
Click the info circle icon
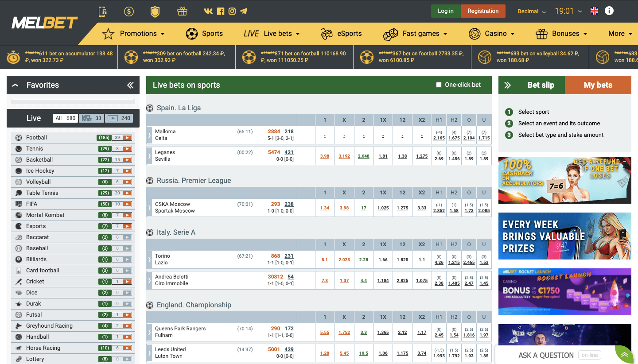[609, 11]
